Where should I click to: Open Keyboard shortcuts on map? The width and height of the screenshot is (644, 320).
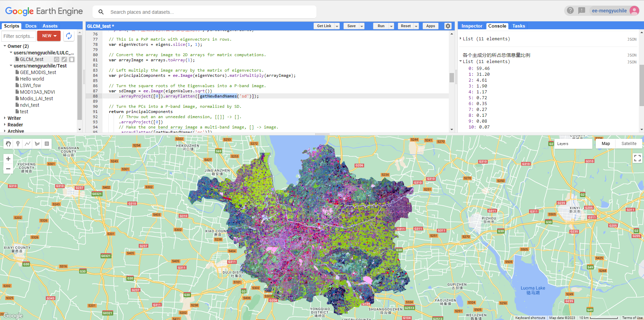[x=530, y=318]
